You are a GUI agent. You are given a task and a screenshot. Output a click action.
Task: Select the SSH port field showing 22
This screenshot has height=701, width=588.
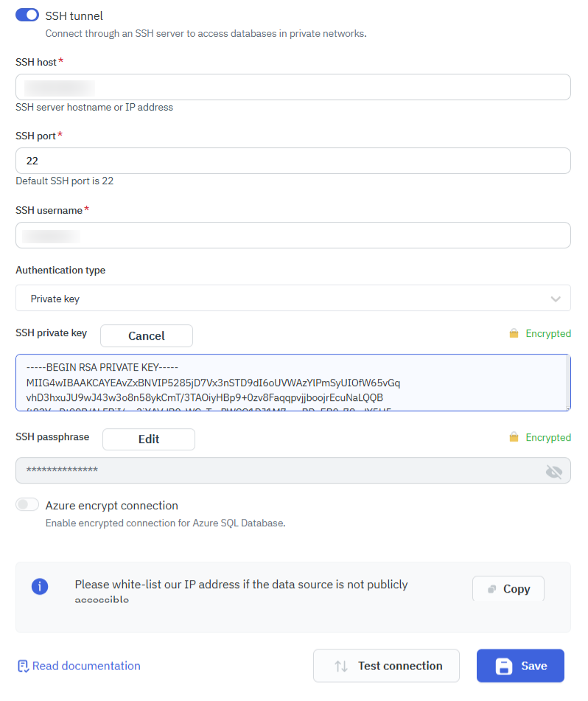(x=293, y=160)
